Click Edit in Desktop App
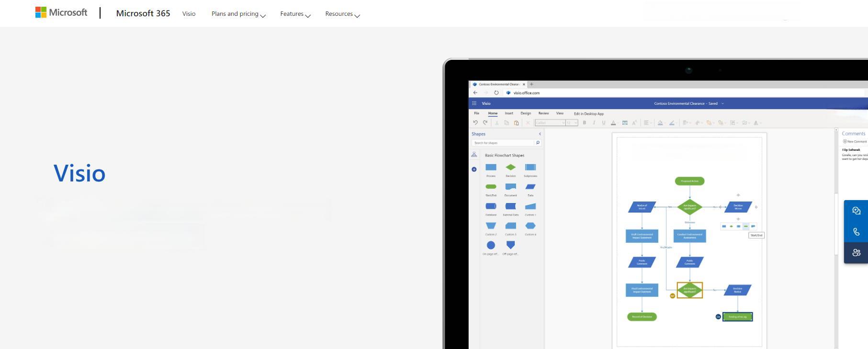Image resolution: width=868 pixels, height=349 pixels. tap(589, 114)
